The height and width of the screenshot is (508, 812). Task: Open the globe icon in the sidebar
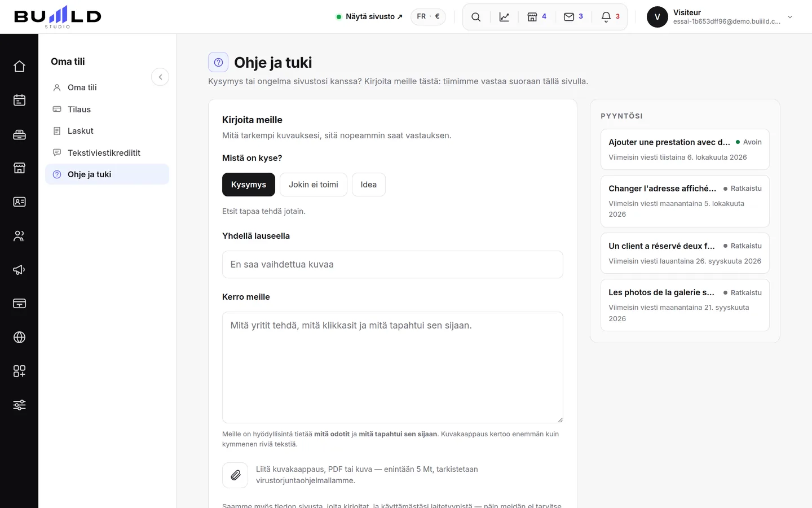click(x=19, y=338)
